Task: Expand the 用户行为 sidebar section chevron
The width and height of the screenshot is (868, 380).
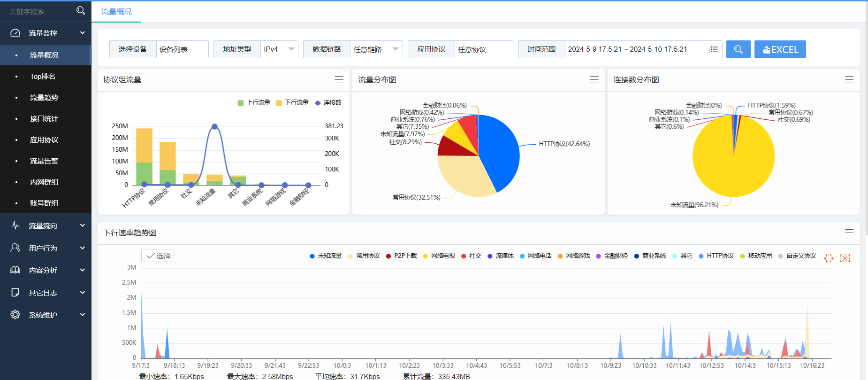Action: [x=83, y=248]
